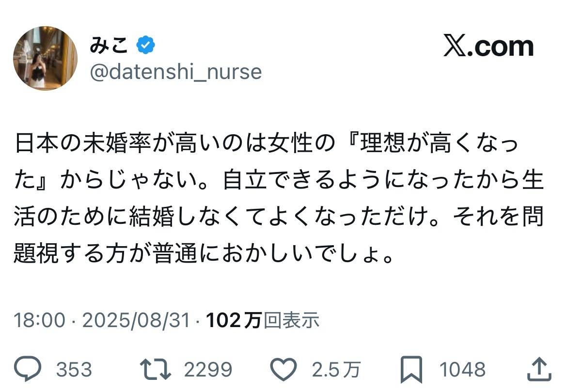Open the みこ profile avatar photo

[45, 59]
